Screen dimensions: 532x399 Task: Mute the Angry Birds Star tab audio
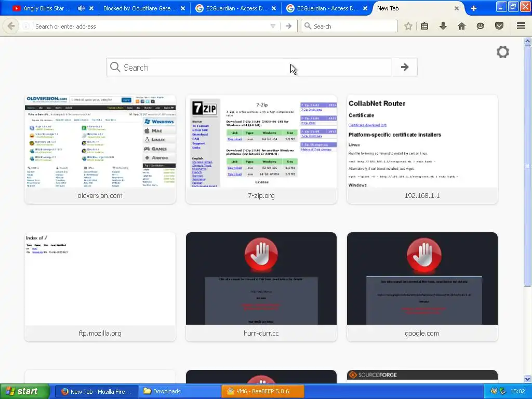(81, 8)
